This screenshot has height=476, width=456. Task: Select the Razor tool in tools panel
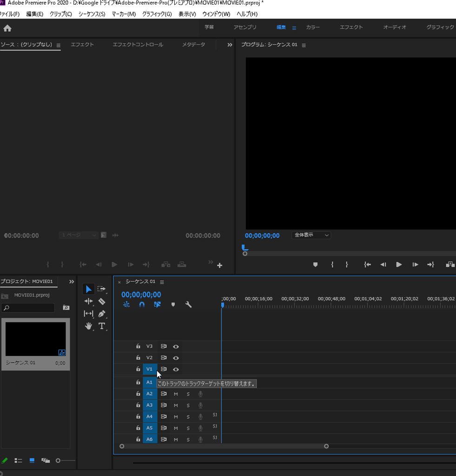point(102,301)
